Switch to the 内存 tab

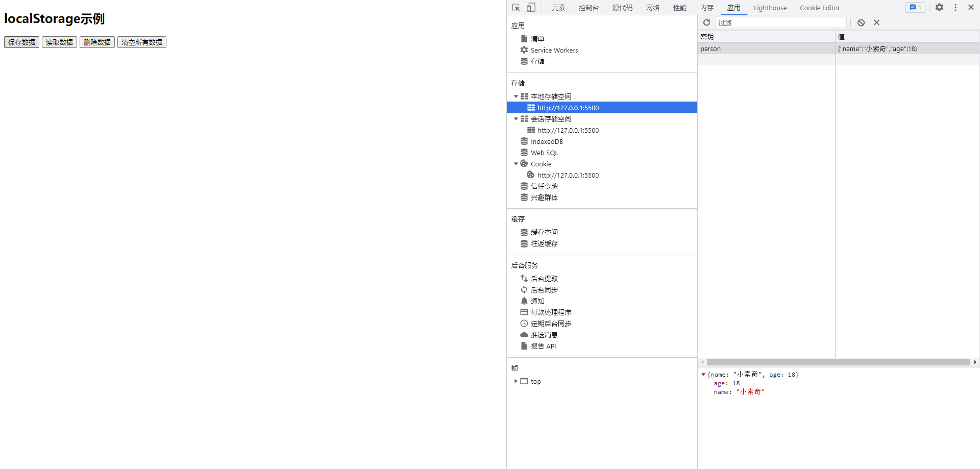click(707, 8)
